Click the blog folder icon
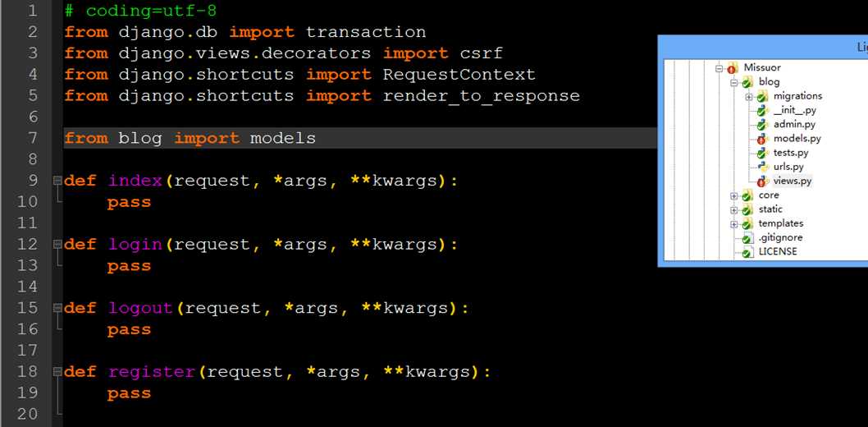 [x=747, y=82]
